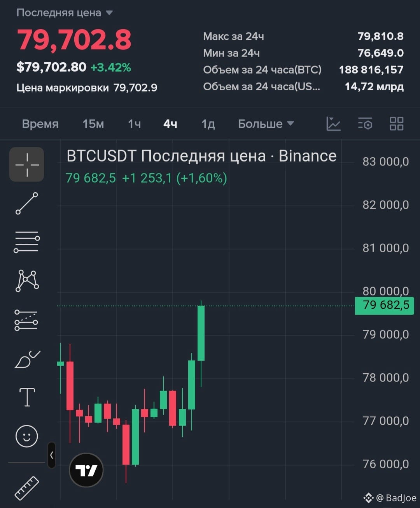Open the long/short position forecasting tool
The width and height of the screenshot is (420, 508).
(x=26, y=320)
